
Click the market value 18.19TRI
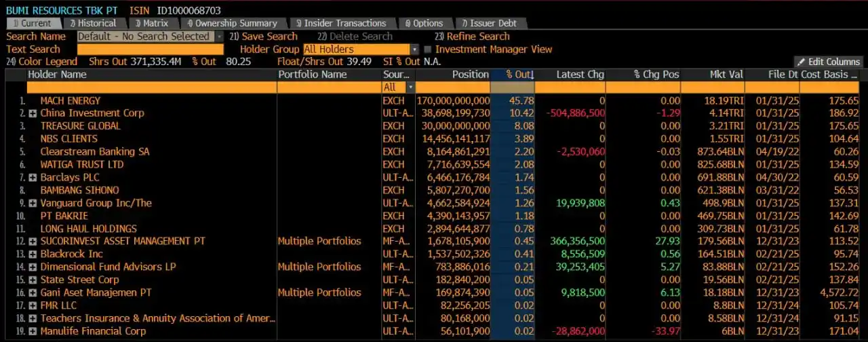[x=724, y=100]
